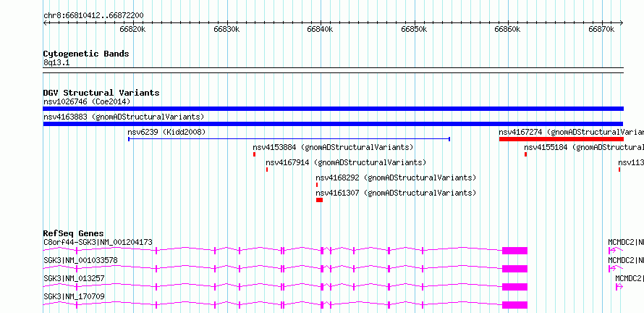Click red marker under nsv4155184

pyautogui.click(x=526, y=154)
